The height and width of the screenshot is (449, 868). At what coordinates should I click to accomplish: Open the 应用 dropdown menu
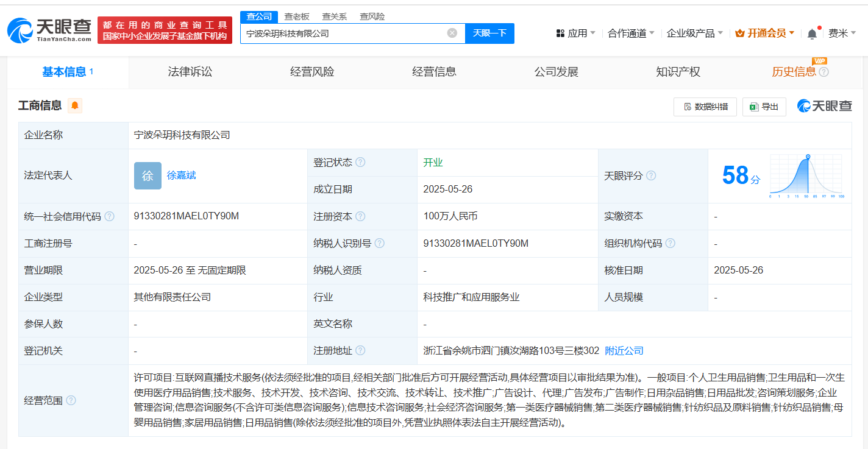576,33
